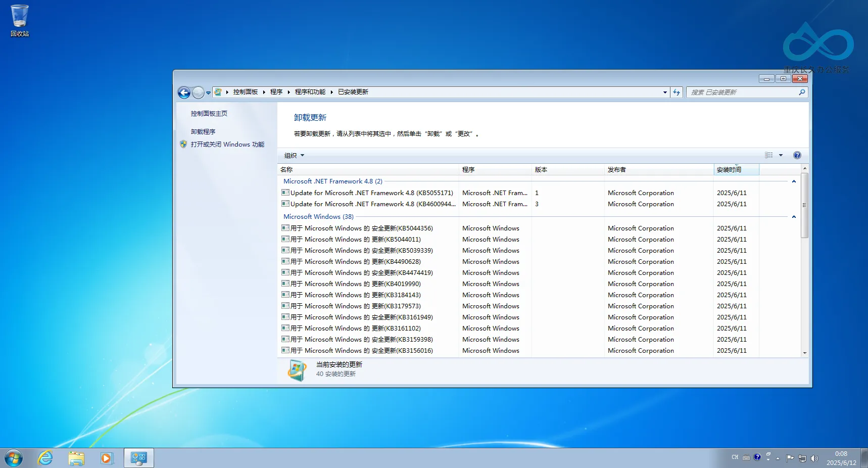Image resolution: width=868 pixels, height=468 pixels.
Task: Sort by 版本 column header
Action: pyautogui.click(x=568, y=170)
